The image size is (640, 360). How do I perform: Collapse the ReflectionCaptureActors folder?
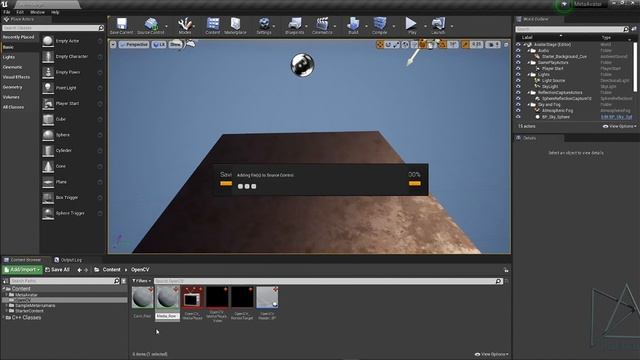[x=529, y=93]
